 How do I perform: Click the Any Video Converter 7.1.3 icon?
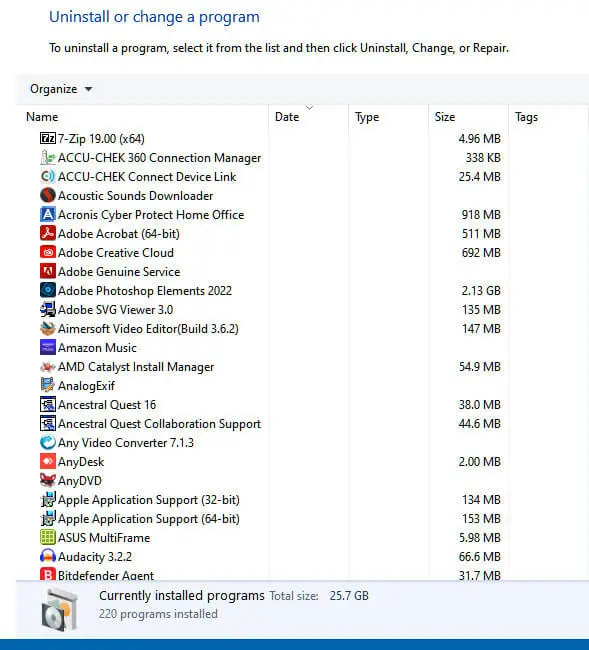[48, 442]
